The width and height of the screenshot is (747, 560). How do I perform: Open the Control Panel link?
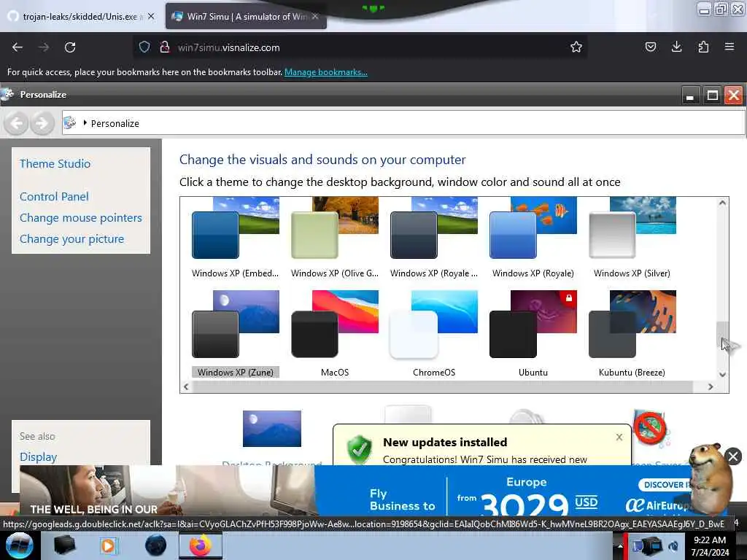click(x=54, y=197)
